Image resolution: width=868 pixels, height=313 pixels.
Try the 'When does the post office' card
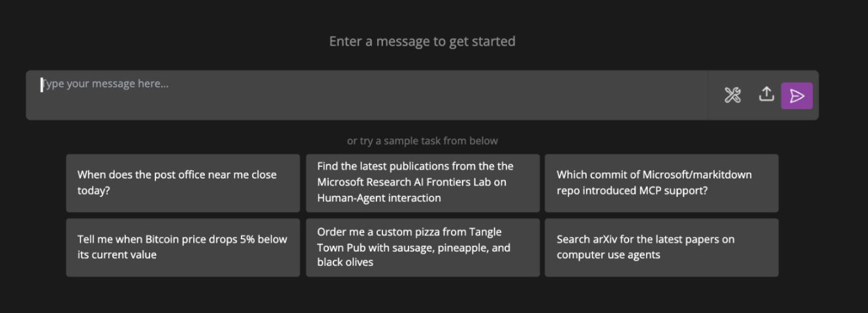pyautogui.click(x=183, y=183)
